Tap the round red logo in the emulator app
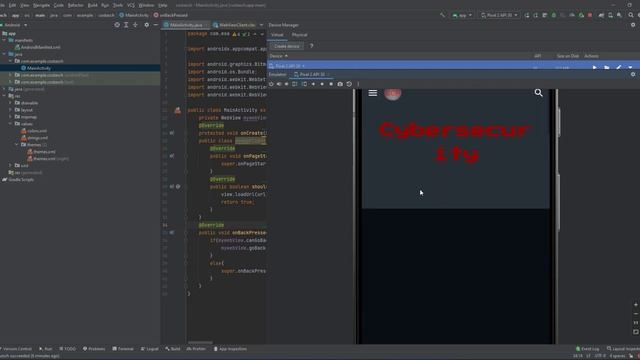The width and height of the screenshot is (640, 360). [x=393, y=94]
